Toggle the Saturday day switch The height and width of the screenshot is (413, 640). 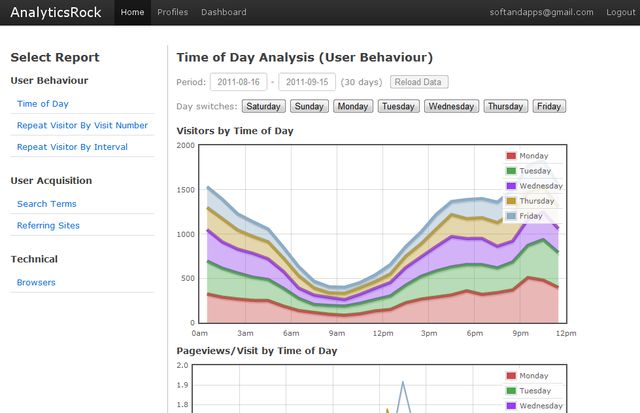coord(264,106)
